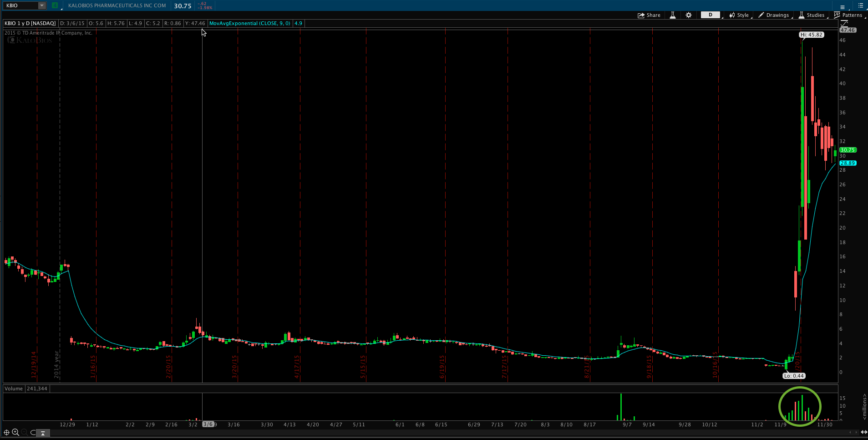Click the 2015 © TD Ameritrade IP Company text
The height and width of the screenshot is (440, 868).
tap(48, 33)
